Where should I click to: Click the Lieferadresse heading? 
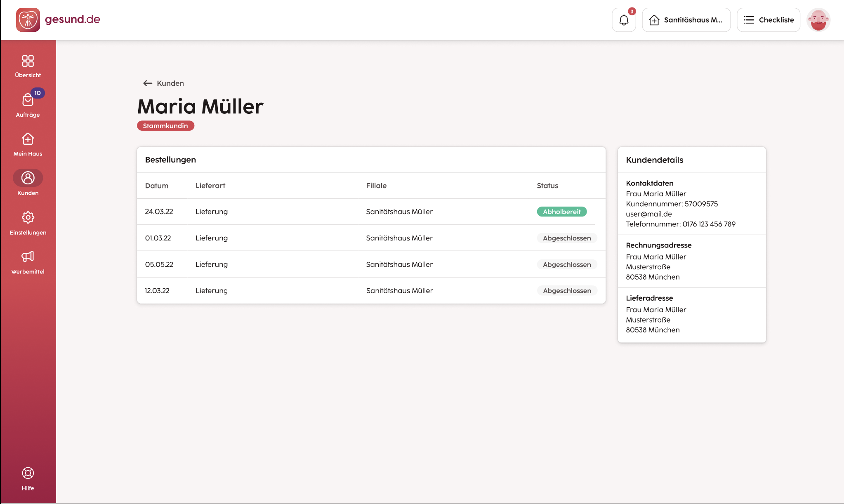(x=649, y=298)
